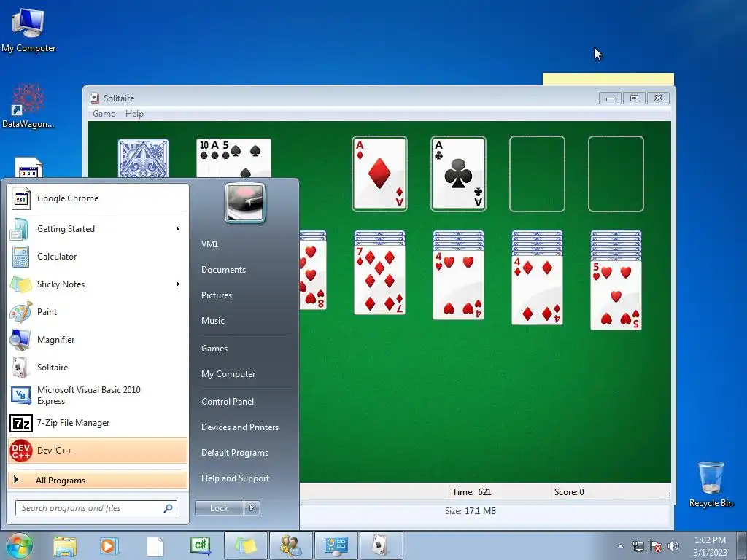Screen dimensions: 747x560
Task: Open VM1 user folder
Action: [209, 244]
